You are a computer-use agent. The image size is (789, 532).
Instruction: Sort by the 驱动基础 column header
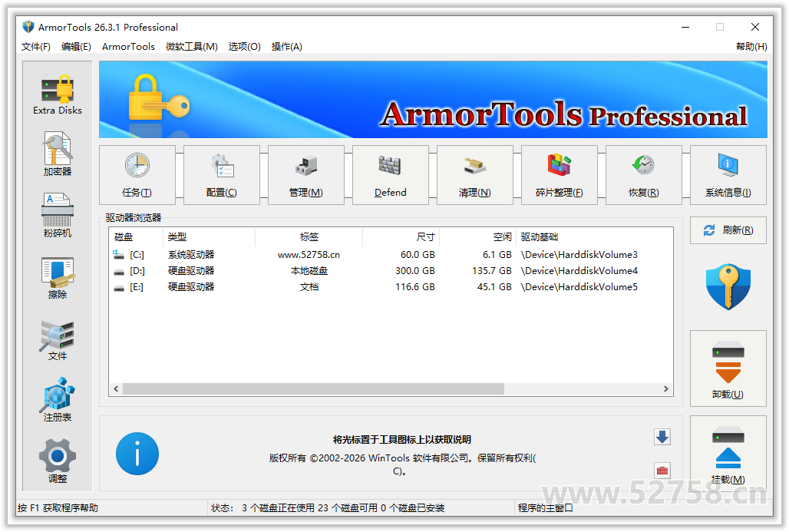pyautogui.click(x=594, y=236)
